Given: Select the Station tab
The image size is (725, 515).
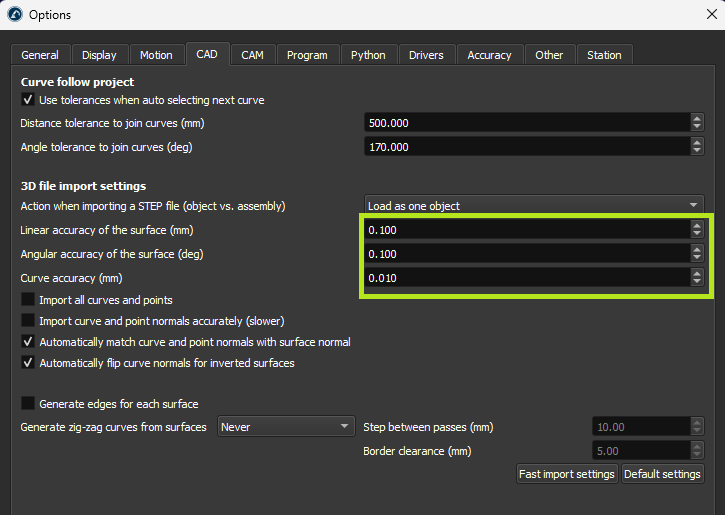Looking at the screenshot, I should click(x=604, y=55).
